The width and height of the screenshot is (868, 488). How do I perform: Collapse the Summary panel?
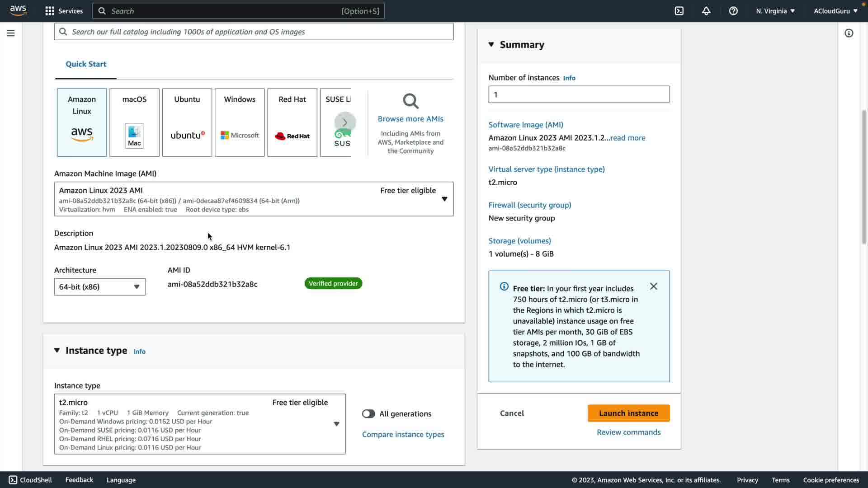(491, 44)
